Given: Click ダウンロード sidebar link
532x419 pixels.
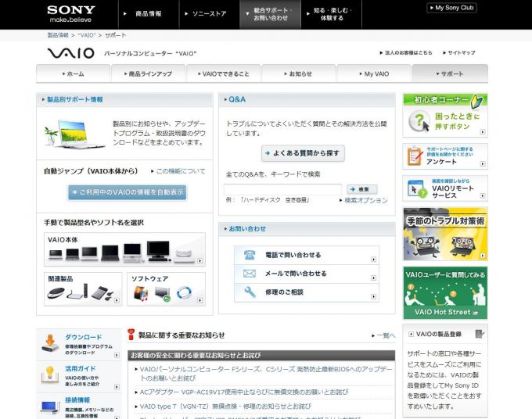Looking at the screenshot, I should point(84,337).
